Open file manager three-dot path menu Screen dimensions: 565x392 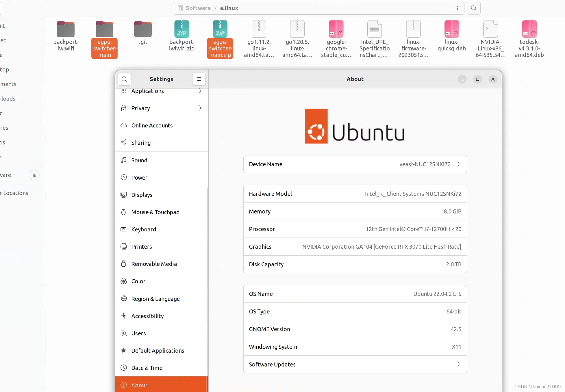click(457, 8)
